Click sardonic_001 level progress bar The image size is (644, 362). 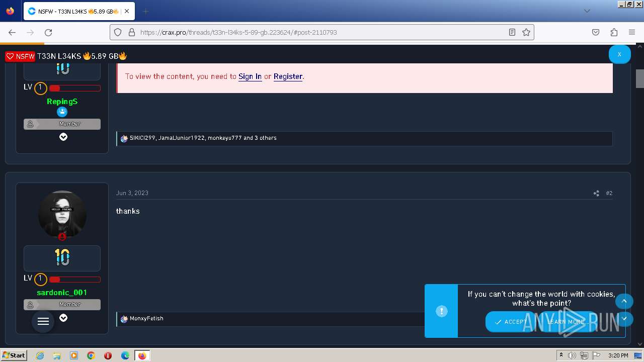[74, 279]
